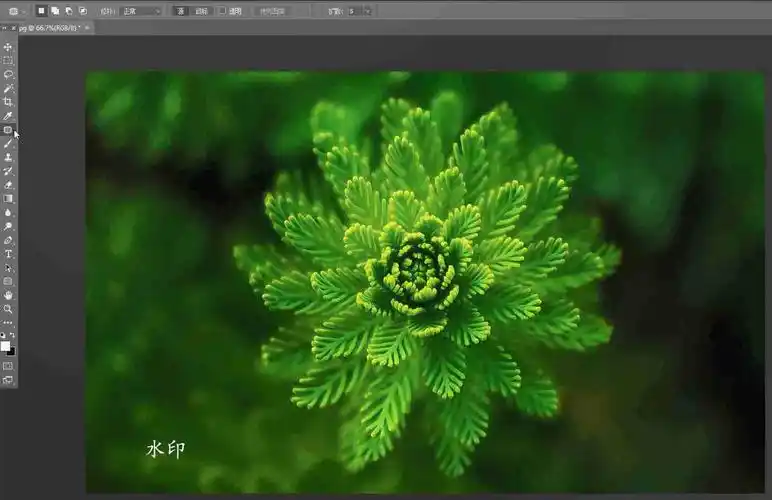Select the Lasso tool
Screen dimensions: 772x500
pyautogui.click(x=8, y=74)
